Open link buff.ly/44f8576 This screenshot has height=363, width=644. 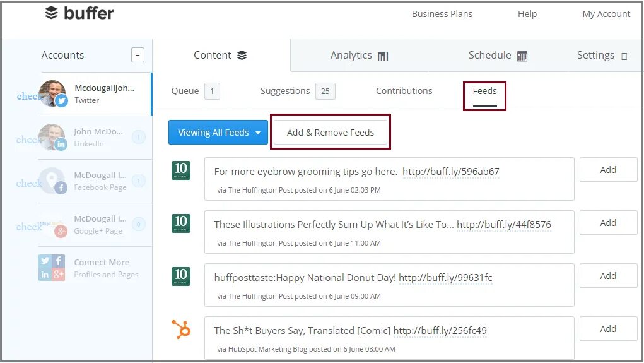coord(504,225)
